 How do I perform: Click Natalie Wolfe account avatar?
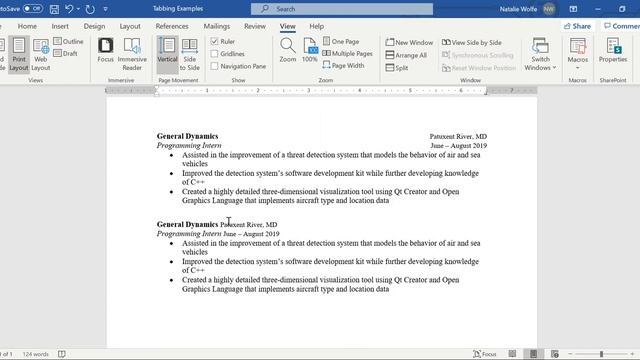549,9
